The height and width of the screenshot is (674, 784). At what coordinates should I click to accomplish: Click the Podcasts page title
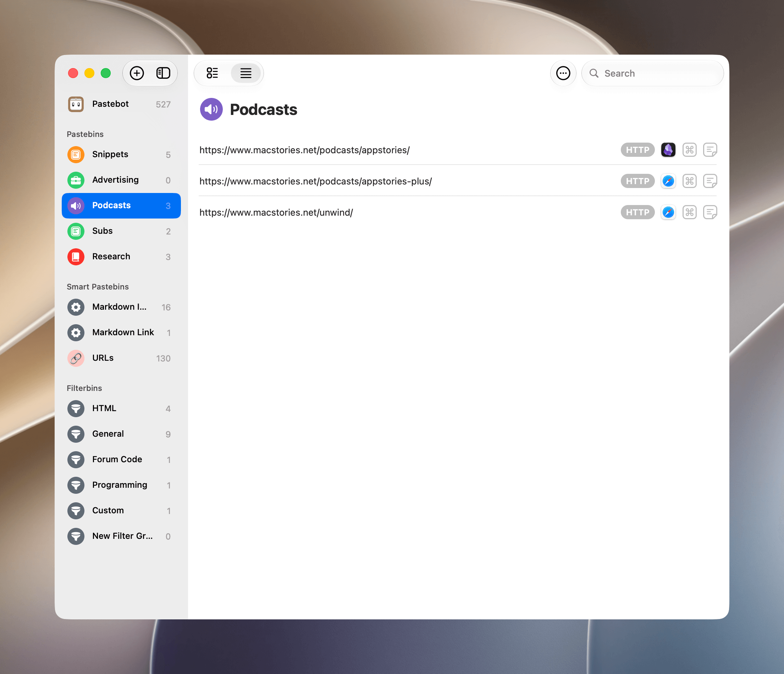click(x=263, y=110)
